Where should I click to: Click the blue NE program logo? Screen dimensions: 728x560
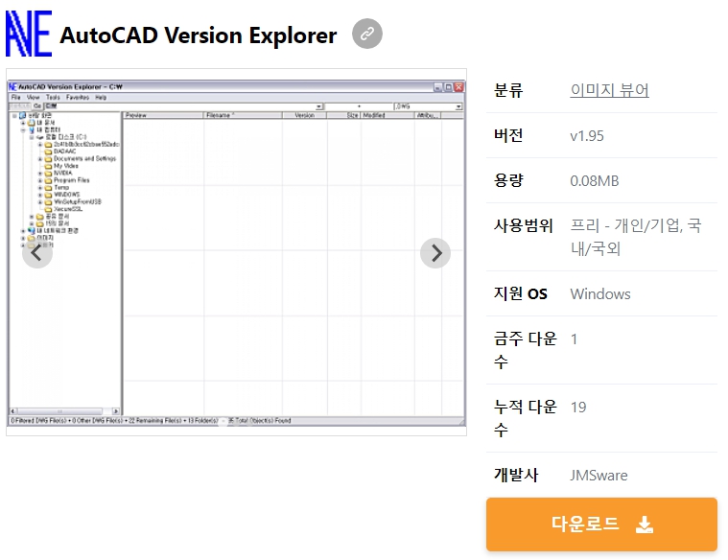29,34
